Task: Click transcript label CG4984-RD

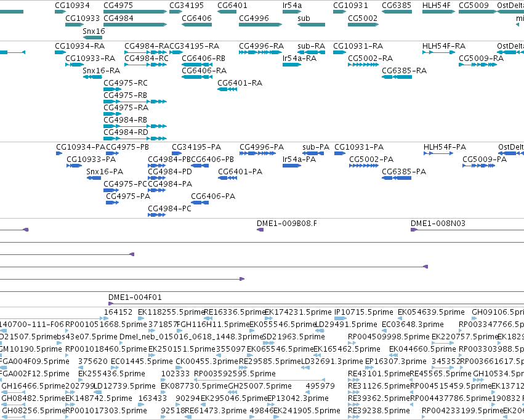Action: pyautogui.click(x=126, y=132)
